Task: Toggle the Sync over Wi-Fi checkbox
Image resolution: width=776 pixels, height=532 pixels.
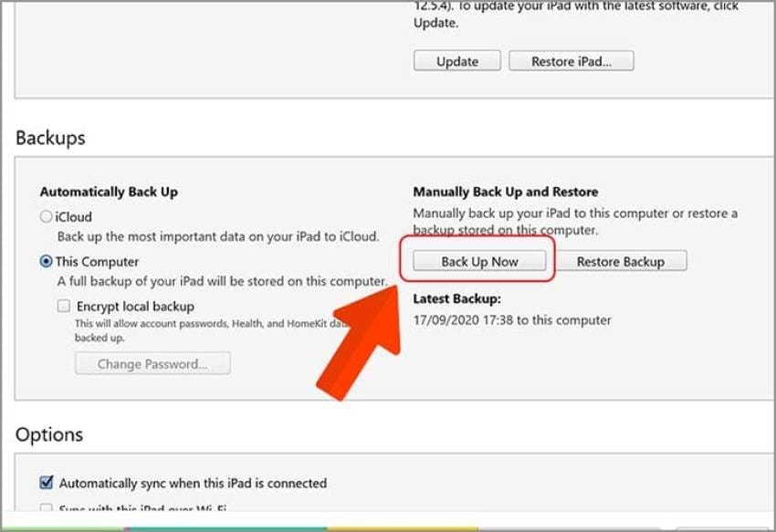Action: point(46,507)
